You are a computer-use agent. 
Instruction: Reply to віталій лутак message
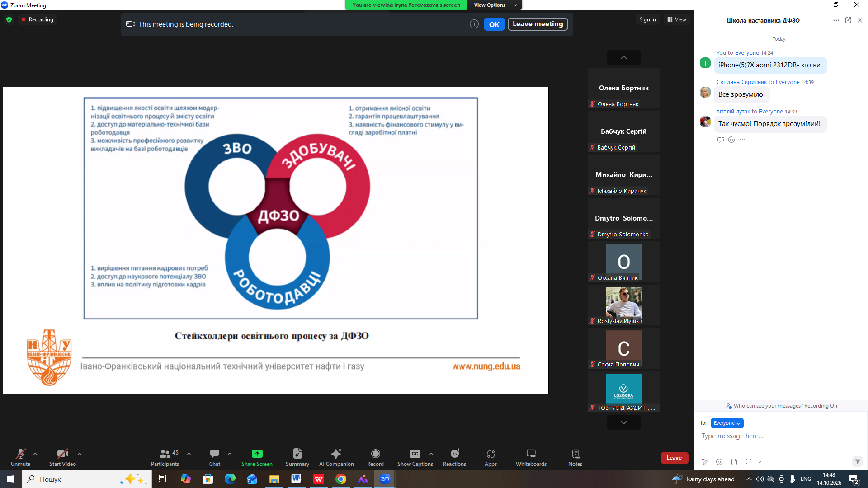(721, 140)
